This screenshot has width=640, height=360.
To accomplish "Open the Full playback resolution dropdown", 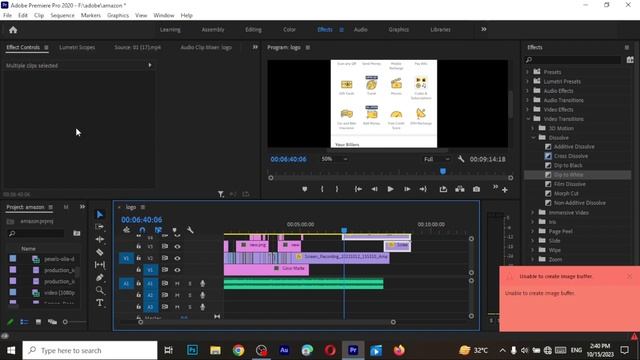I will click(436, 159).
